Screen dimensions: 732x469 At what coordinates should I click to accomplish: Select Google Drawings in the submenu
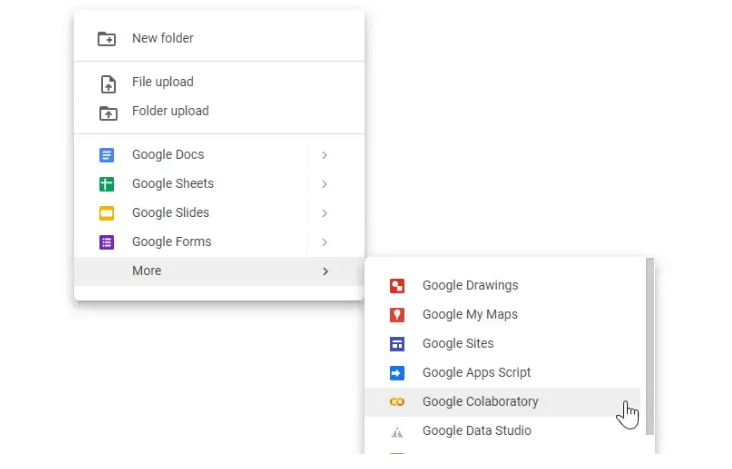[x=502, y=286]
